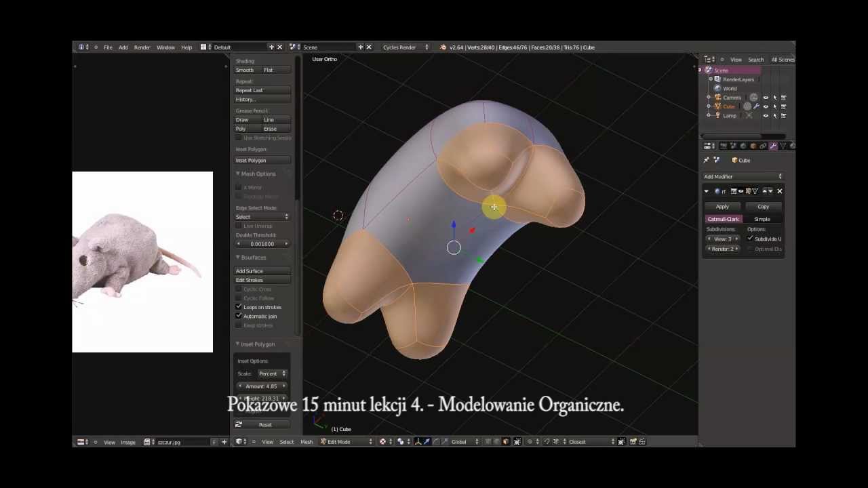Open the outliner Search menu
Viewport: 868px width, 488px height.
coord(755,60)
